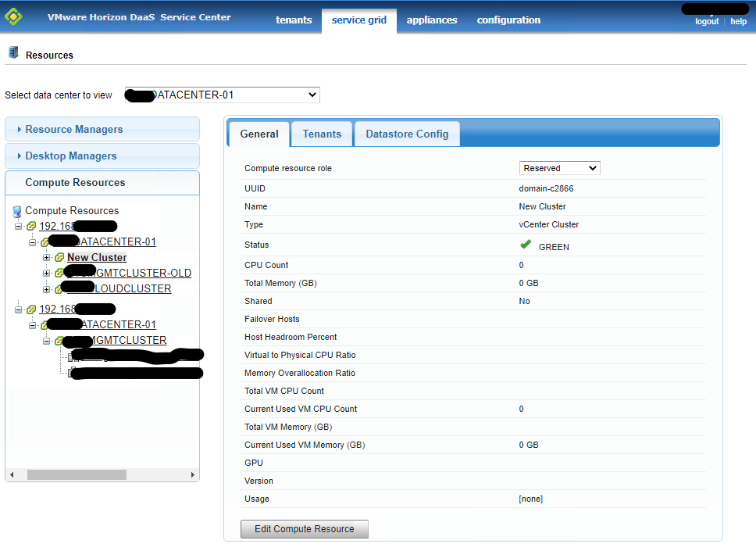Click the help link
Screen dimensions: 756x551
coord(738,21)
